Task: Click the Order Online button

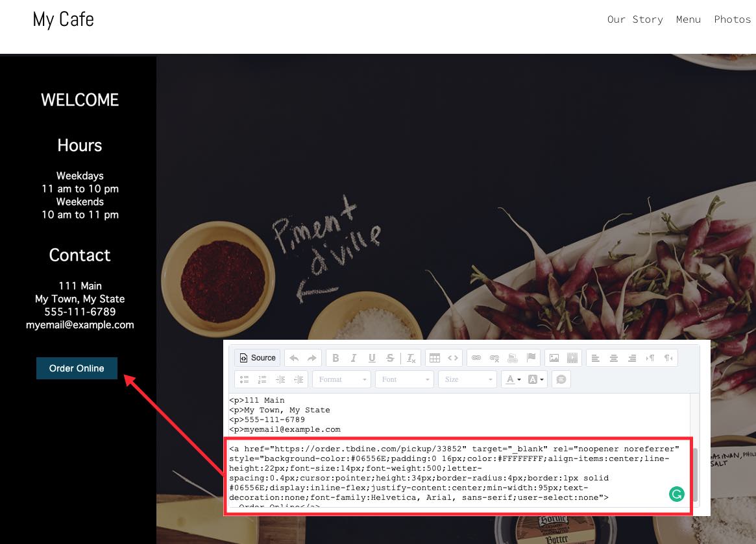Action: tap(77, 368)
